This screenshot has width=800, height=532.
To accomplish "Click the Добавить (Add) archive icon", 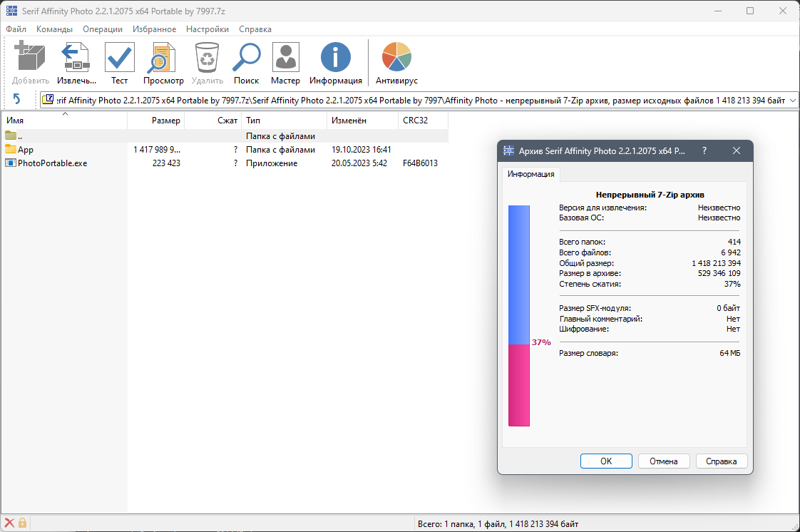I will pos(29,57).
